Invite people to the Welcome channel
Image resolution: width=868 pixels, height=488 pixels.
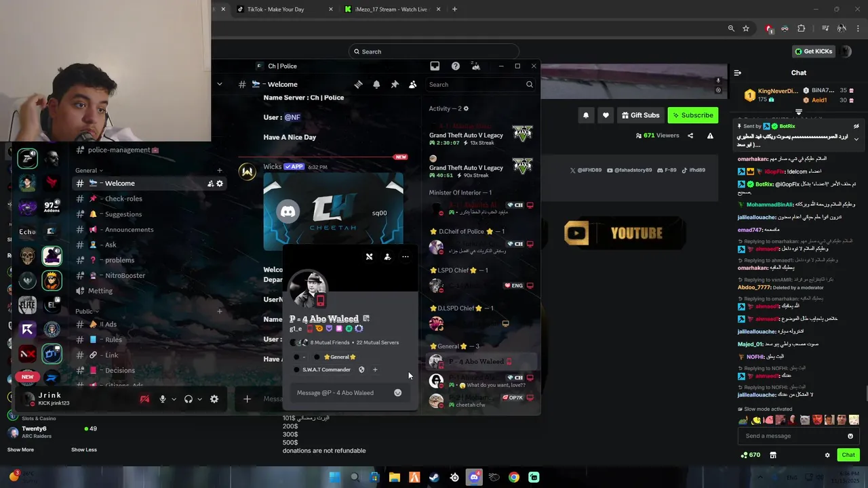[x=210, y=184]
